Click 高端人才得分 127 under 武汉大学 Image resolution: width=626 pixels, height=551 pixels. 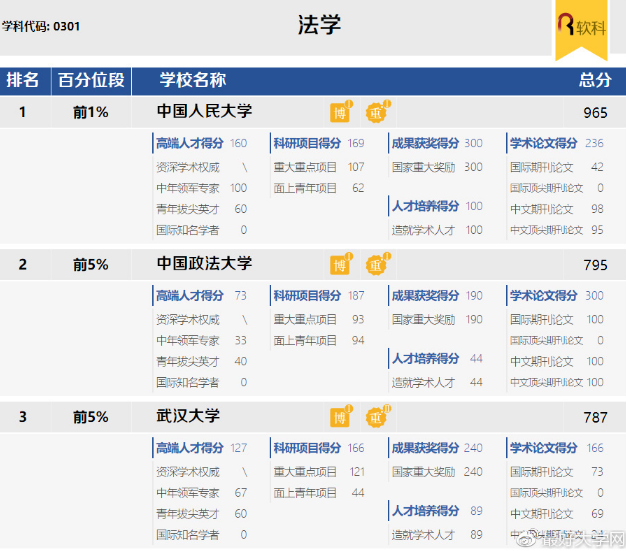(x=201, y=448)
